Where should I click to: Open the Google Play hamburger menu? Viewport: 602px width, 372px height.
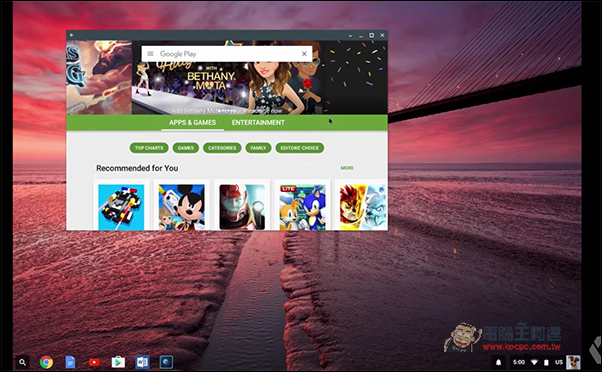[150, 54]
